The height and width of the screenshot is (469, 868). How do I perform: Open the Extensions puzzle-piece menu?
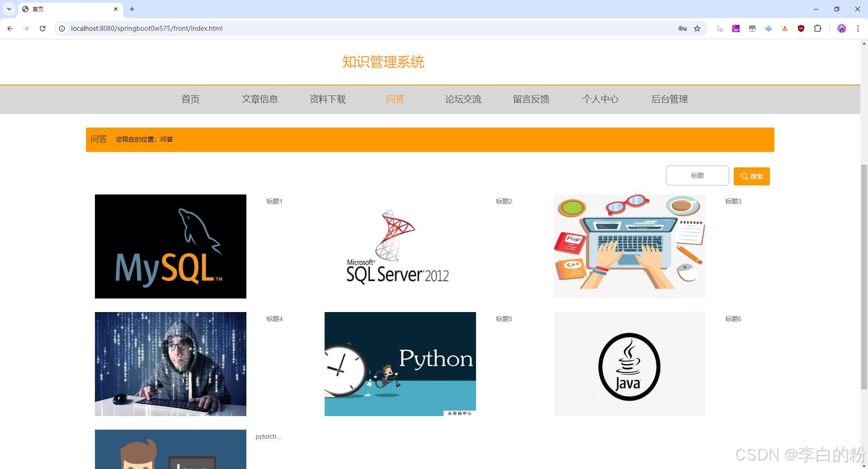point(817,28)
